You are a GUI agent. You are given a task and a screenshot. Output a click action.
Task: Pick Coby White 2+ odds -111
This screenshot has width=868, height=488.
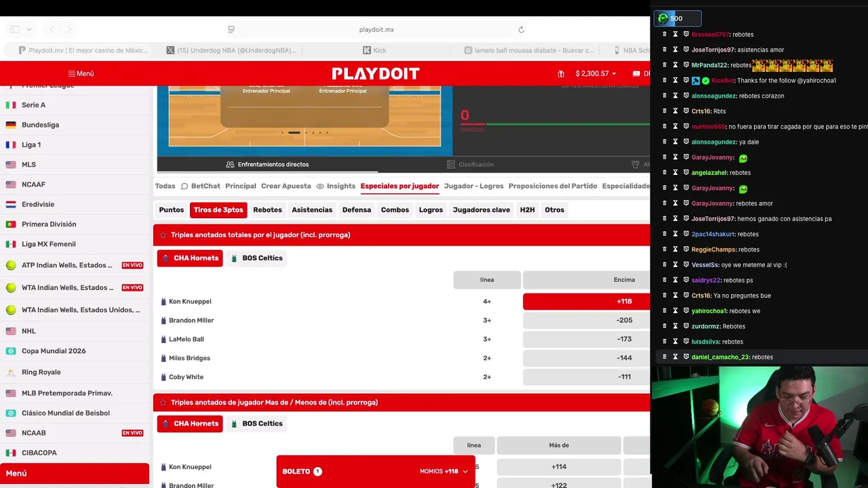point(586,377)
